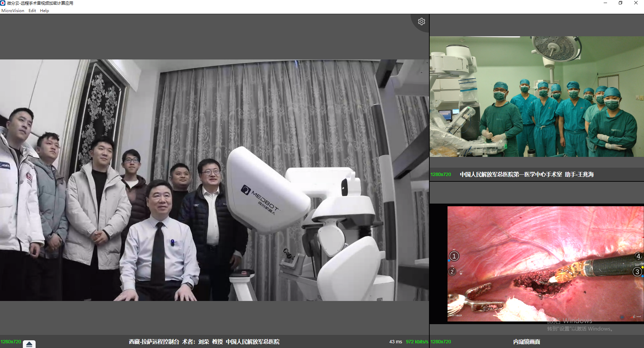Click the 972 kbits/s bitrate readout
The image size is (644, 348).
click(417, 342)
